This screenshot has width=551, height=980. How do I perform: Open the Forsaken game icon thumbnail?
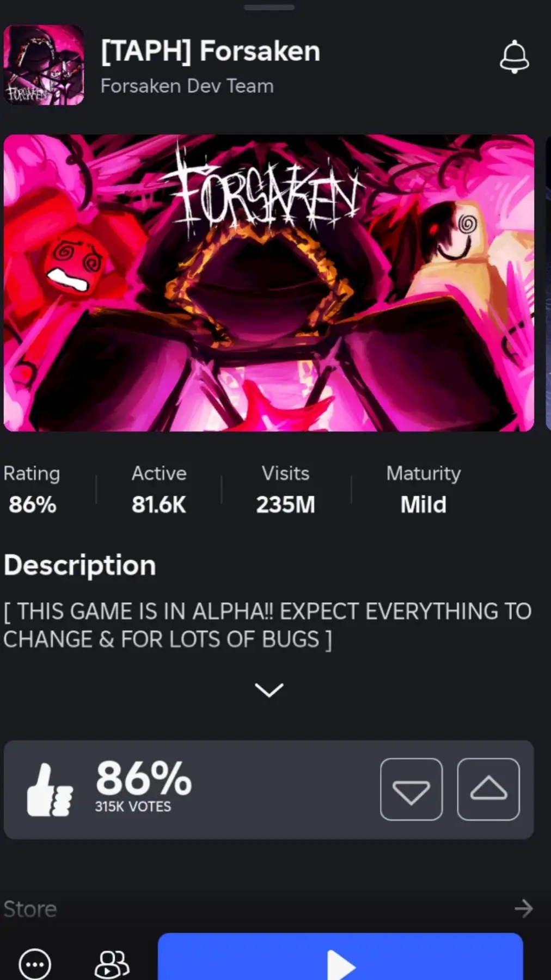pyautogui.click(x=44, y=65)
